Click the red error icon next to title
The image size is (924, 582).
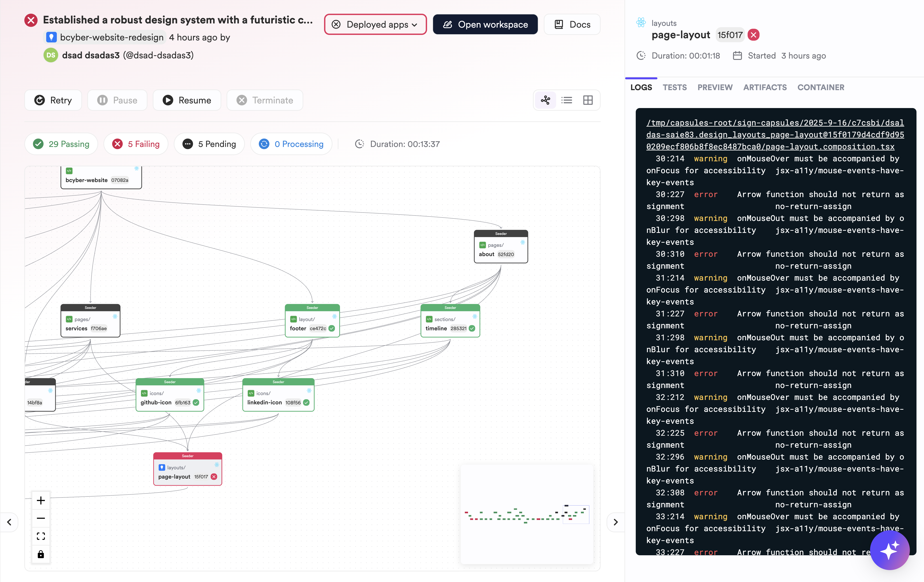tap(31, 20)
